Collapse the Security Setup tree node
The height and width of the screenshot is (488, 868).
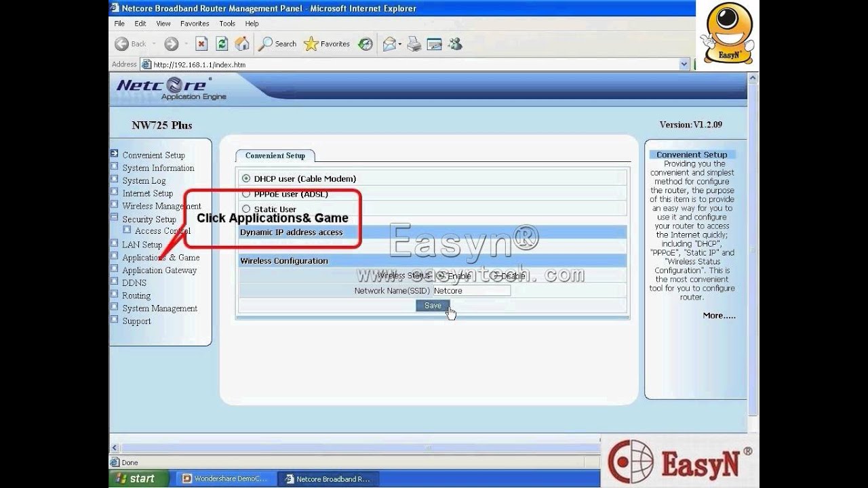tap(115, 218)
